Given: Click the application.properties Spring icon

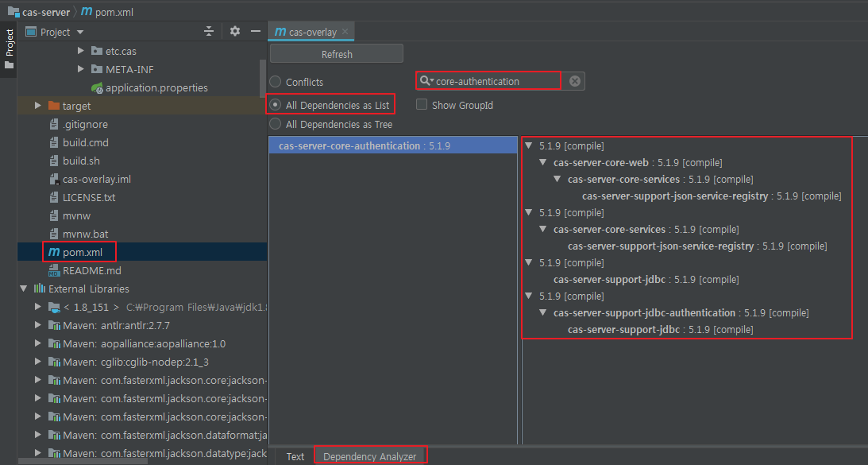Looking at the screenshot, I should pos(98,87).
